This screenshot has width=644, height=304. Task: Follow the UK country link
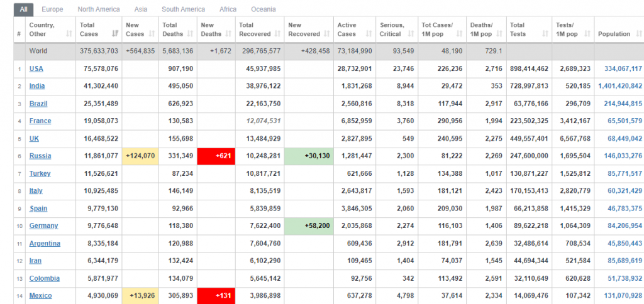tap(34, 138)
